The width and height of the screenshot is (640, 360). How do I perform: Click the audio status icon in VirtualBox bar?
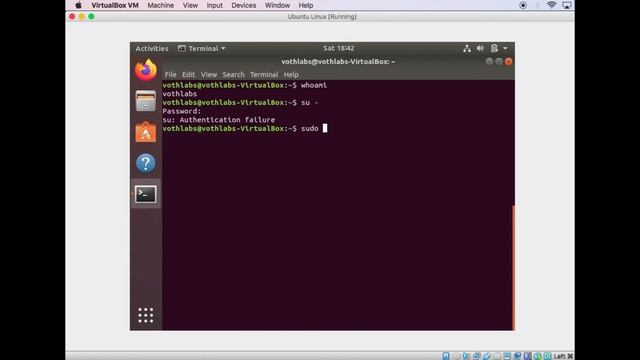(466, 356)
